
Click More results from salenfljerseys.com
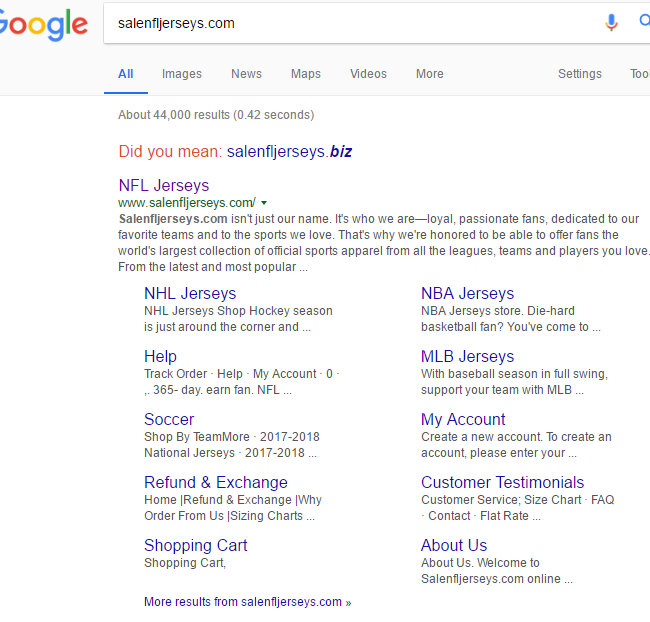[x=247, y=602]
